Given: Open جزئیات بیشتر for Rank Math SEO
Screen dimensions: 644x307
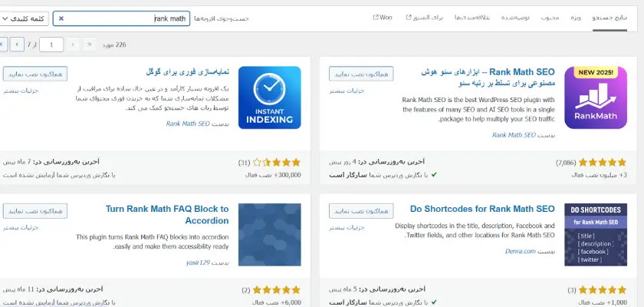Looking at the screenshot, I should (x=347, y=91).
